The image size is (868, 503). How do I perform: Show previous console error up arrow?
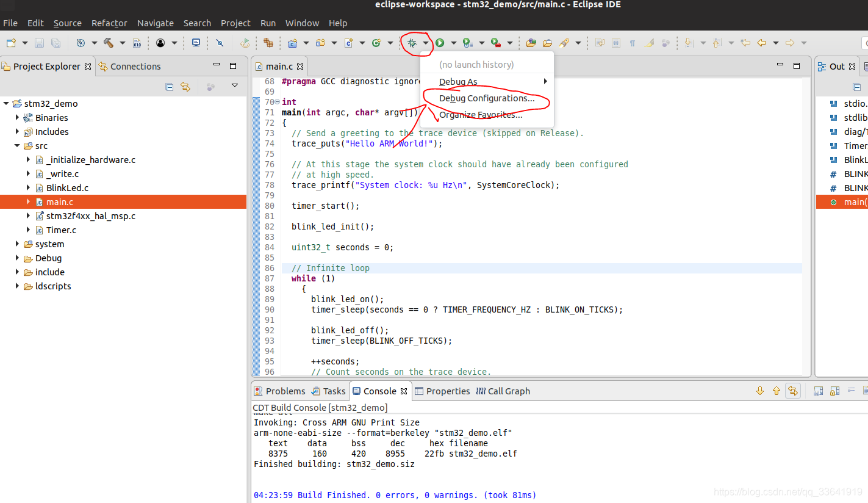click(x=777, y=391)
